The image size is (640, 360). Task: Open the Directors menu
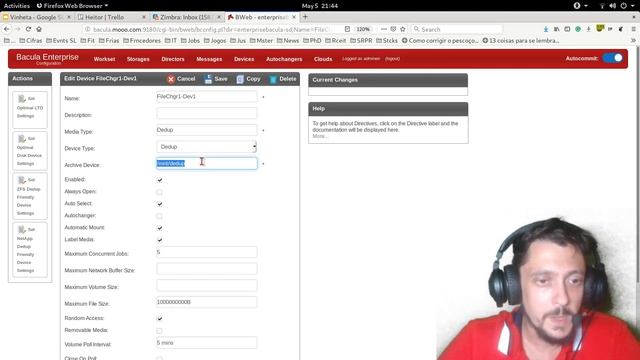[x=173, y=59]
